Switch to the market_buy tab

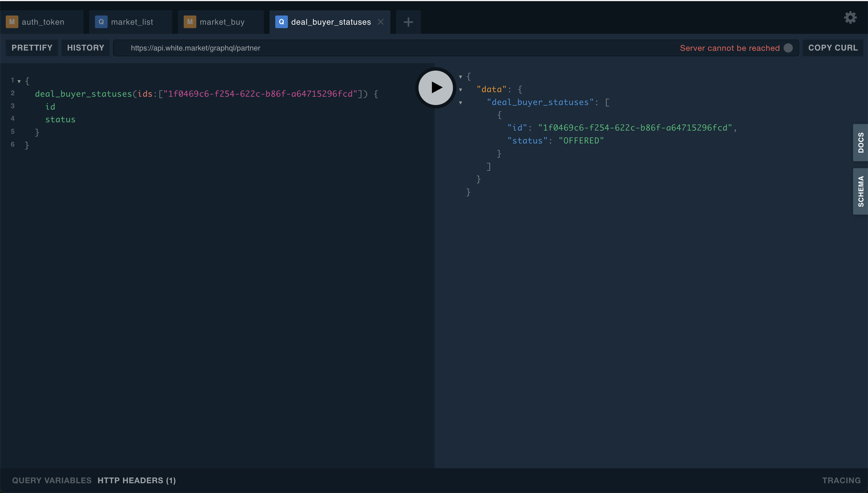pyautogui.click(x=221, y=22)
